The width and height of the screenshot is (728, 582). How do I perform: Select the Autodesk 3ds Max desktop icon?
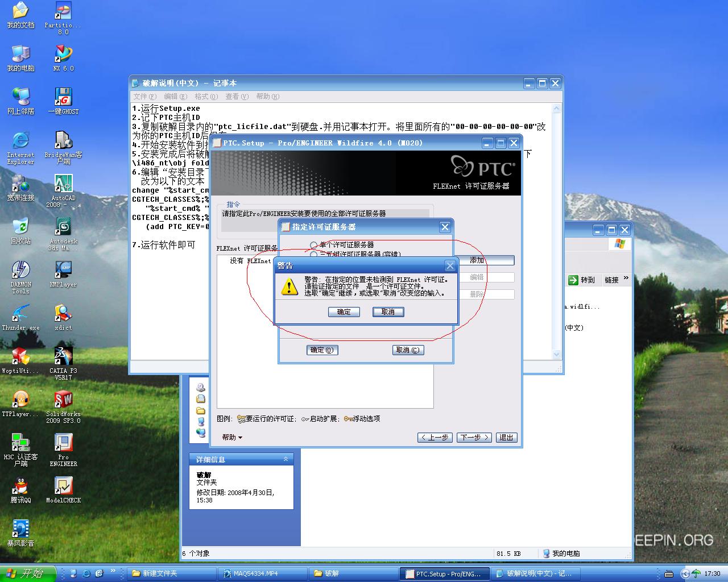pos(64,234)
